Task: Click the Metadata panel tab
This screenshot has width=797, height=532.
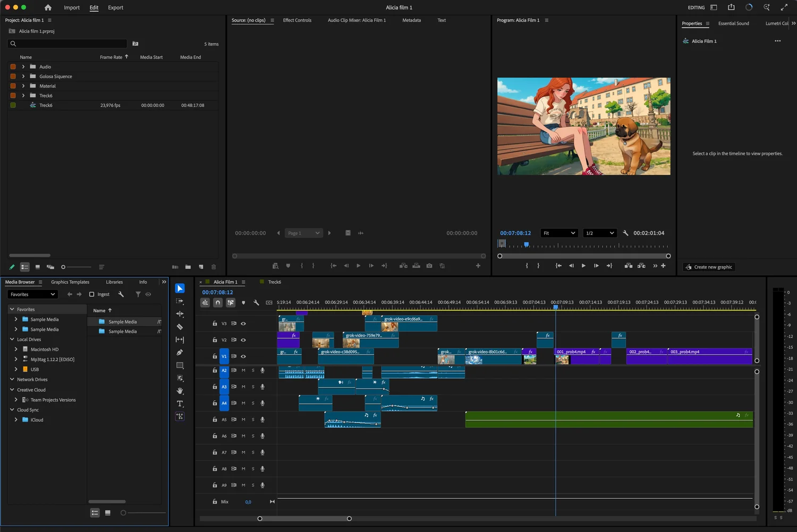Action: 411,20
